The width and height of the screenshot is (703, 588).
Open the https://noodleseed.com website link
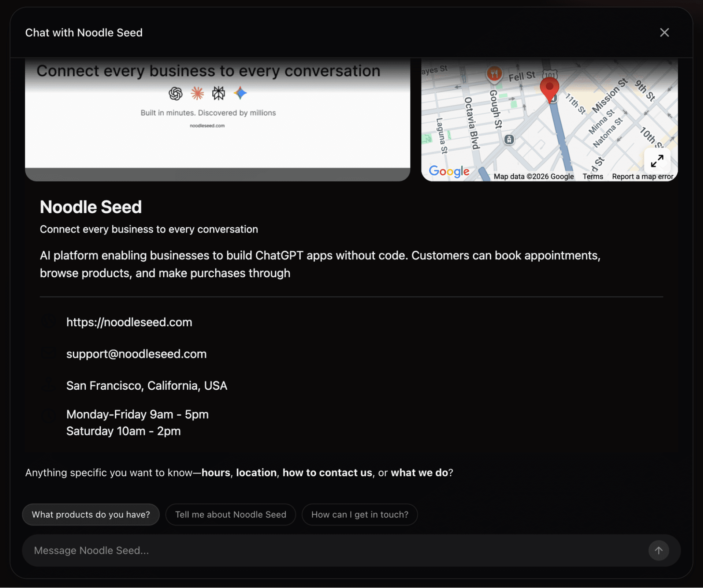coord(129,322)
